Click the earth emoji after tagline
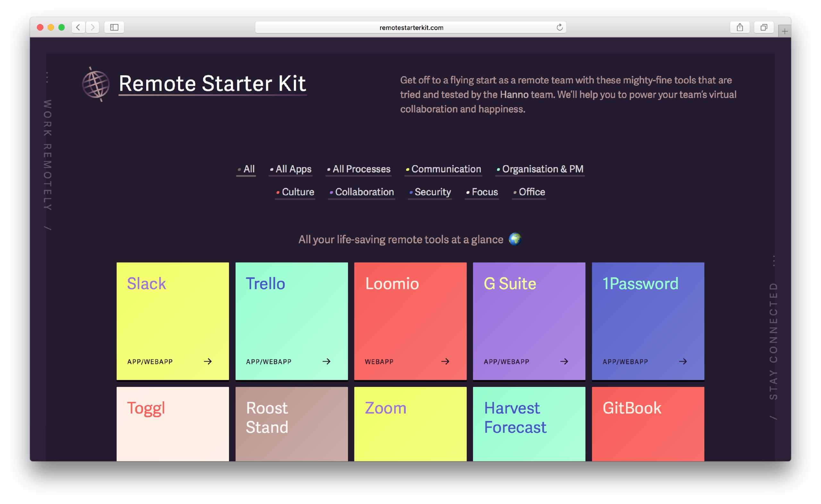This screenshot has height=504, width=821. click(x=515, y=239)
